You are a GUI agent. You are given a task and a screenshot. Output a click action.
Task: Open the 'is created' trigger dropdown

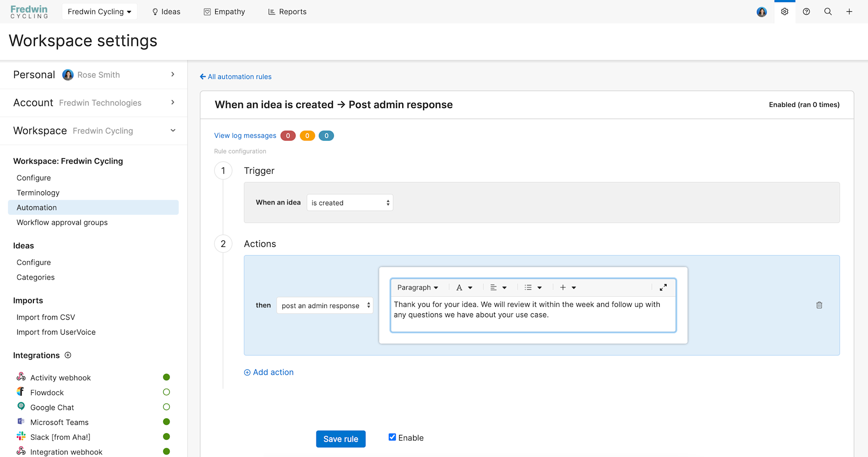[x=350, y=203]
